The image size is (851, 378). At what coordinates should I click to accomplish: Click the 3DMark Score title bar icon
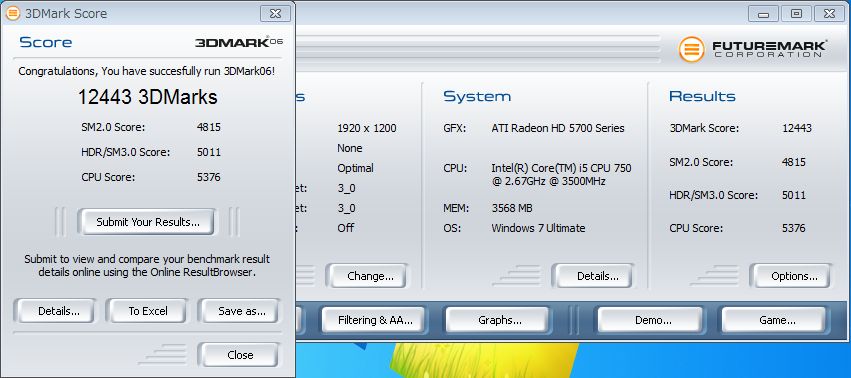click(12, 14)
